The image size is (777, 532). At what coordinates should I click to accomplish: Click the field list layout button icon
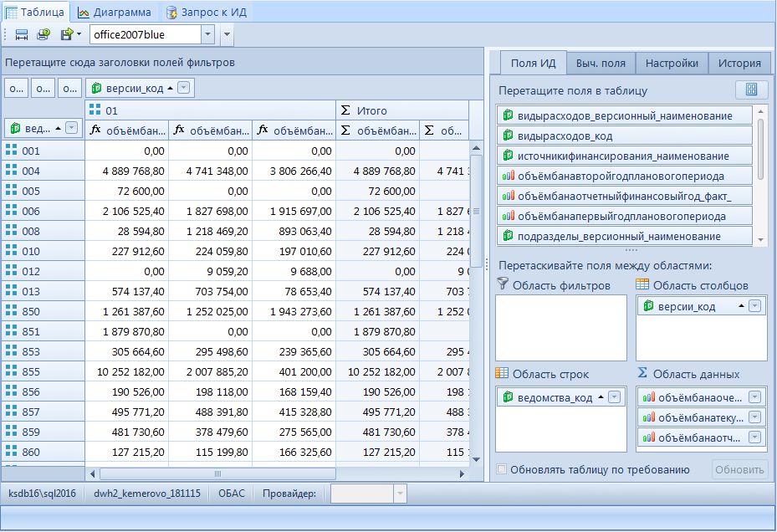click(x=750, y=90)
